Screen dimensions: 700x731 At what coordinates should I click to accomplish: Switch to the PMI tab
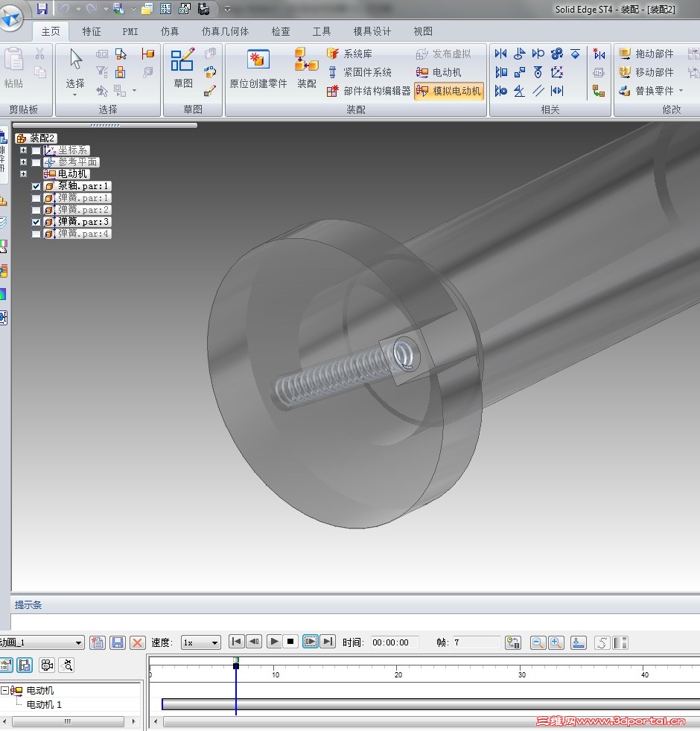[x=130, y=31]
